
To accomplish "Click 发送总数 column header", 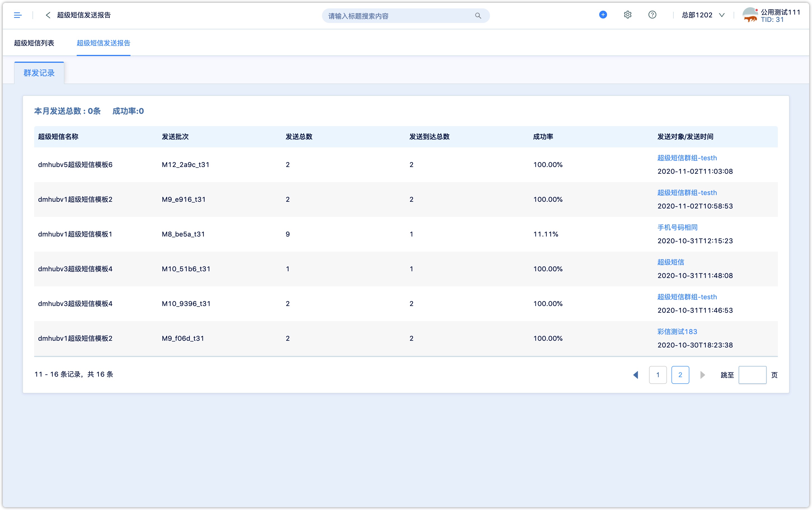I will 299,137.
